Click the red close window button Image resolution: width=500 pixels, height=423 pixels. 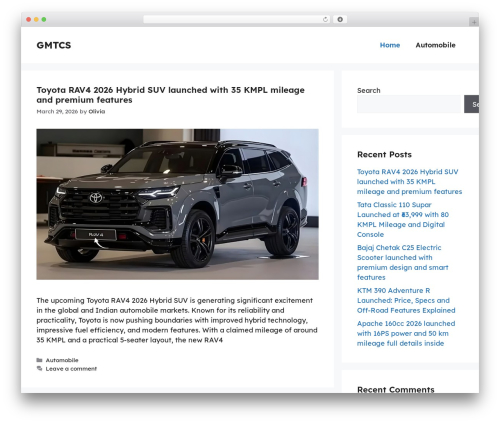[x=29, y=20]
